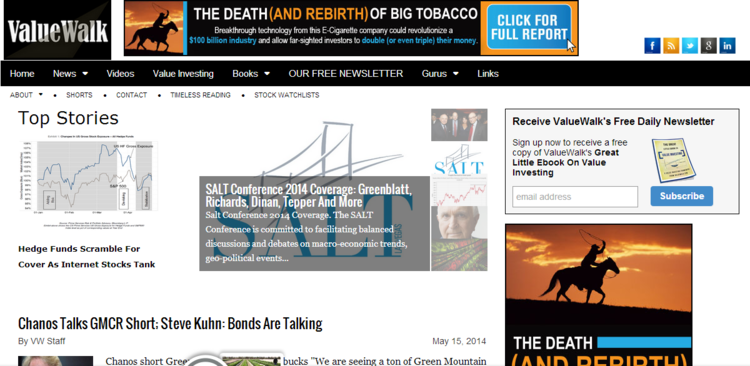Expand the About submenu arrow
This screenshot has height=366, width=750.
pos(41,94)
